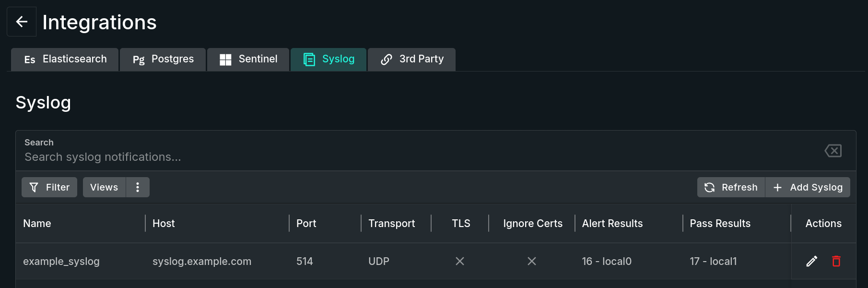Open the Filter options
This screenshot has width=868, height=288.
(x=49, y=187)
